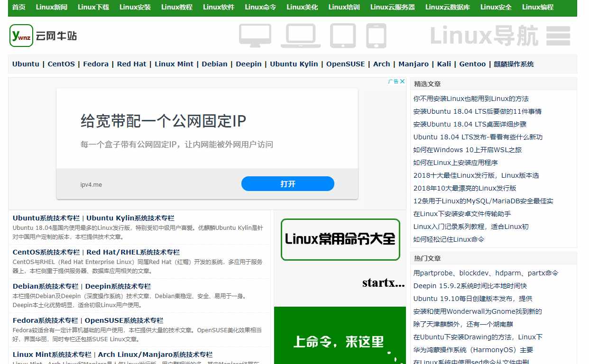This screenshot has width=589, height=364.
Task: Click the Linux导航 header text
Action: click(484, 36)
